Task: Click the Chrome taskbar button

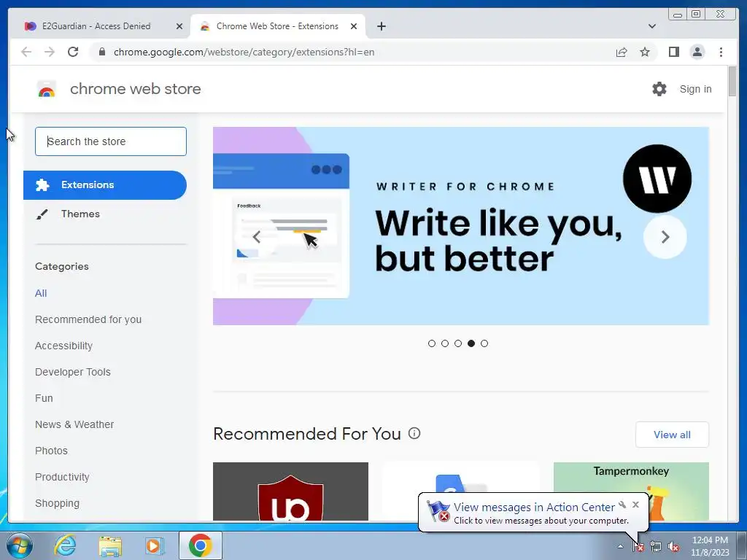Action: pos(201,545)
